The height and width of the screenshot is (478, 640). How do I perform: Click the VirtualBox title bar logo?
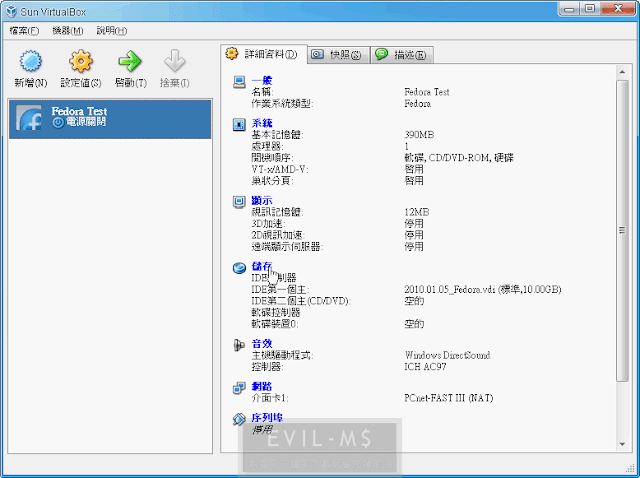tap(11, 11)
